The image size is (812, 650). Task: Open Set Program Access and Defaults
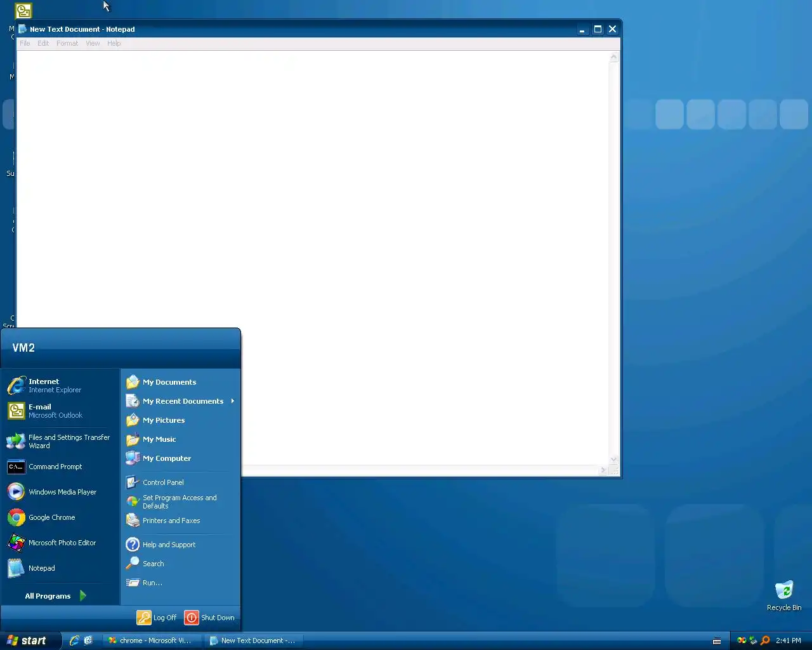coord(181,501)
